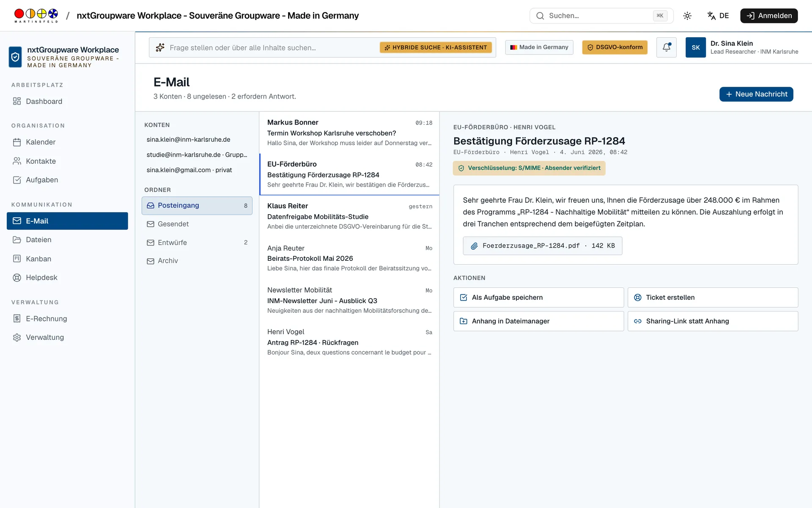The height and width of the screenshot is (508, 812).
Task: Click the SK user avatar
Action: click(x=696, y=47)
